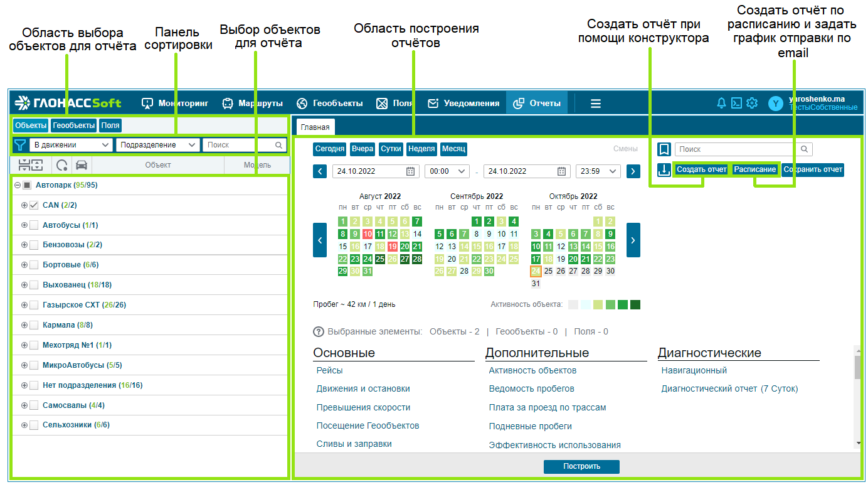
Task: Click the magnifier in the report search
Action: click(x=805, y=149)
